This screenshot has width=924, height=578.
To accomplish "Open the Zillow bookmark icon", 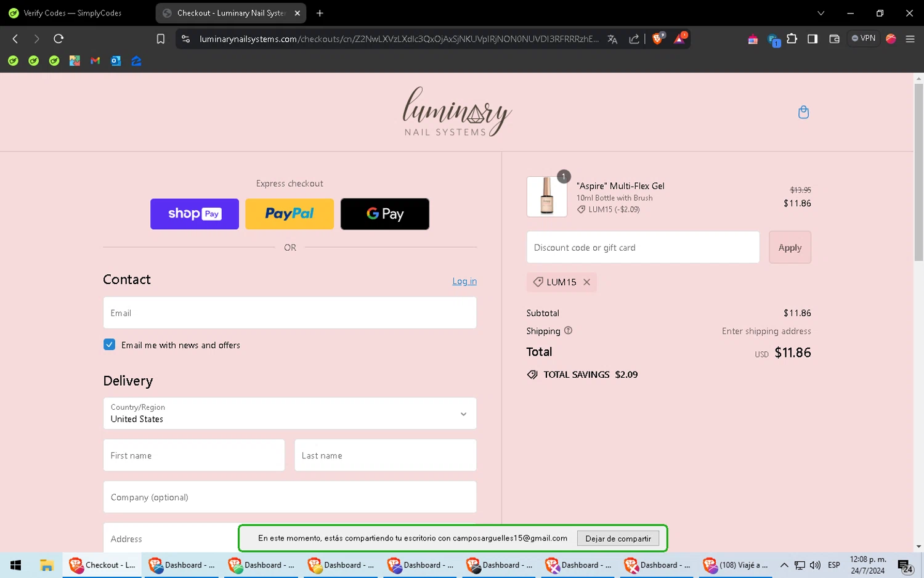I will click(x=137, y=60).
